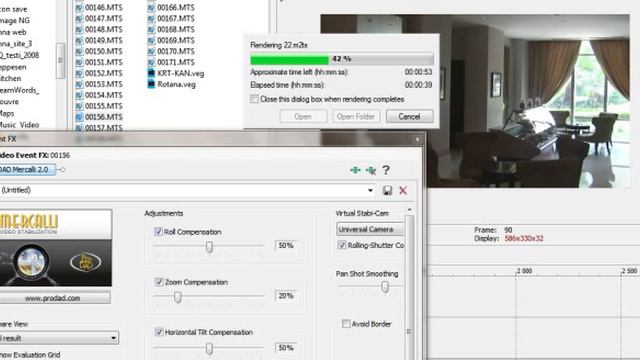Image resolution: width=640 pixels, height=360 pixels.
Task: Click the Display 586x330x32 value
Action: pyautogui.click(x=524, y=239)
